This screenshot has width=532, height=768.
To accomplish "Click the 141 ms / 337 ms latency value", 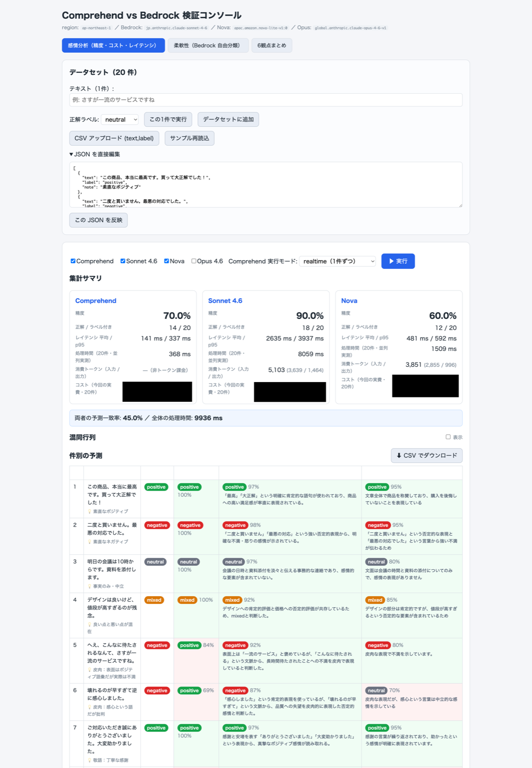I will (x=166, y=338).
